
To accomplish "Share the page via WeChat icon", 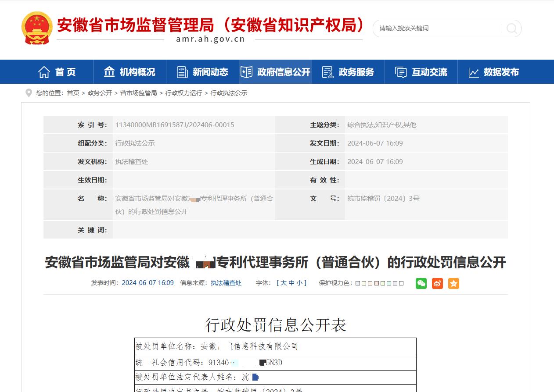I will click(x=421, y=283).
